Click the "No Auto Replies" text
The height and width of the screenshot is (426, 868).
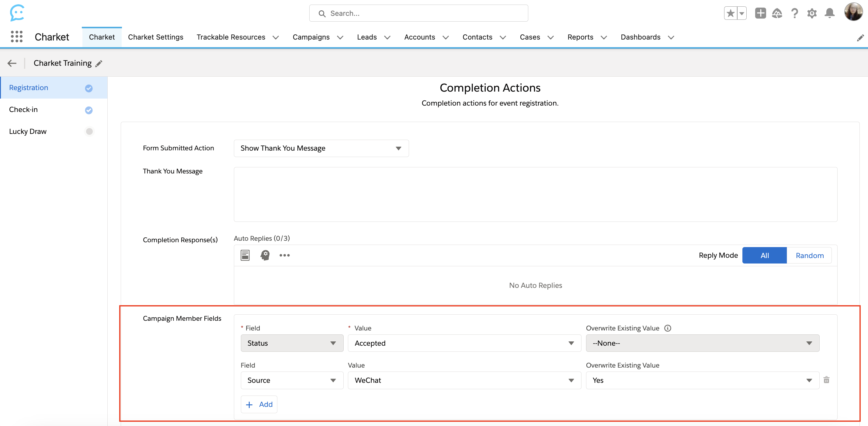pyautogui.click(x=535, y=285)
